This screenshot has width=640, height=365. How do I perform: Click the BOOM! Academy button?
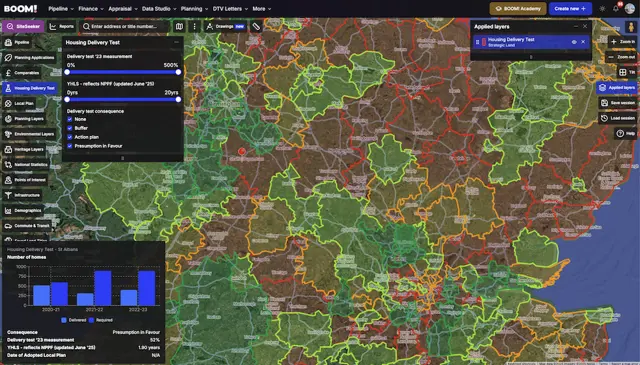click(x=518, y=9)
